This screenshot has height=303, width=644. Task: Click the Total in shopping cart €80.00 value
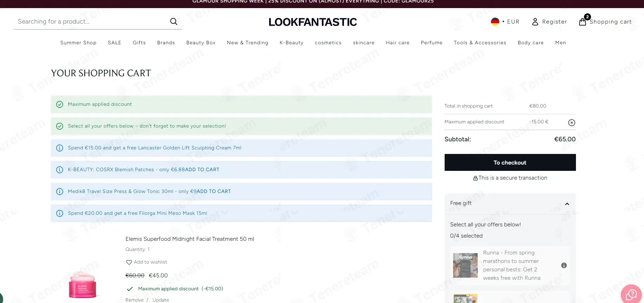538,106
